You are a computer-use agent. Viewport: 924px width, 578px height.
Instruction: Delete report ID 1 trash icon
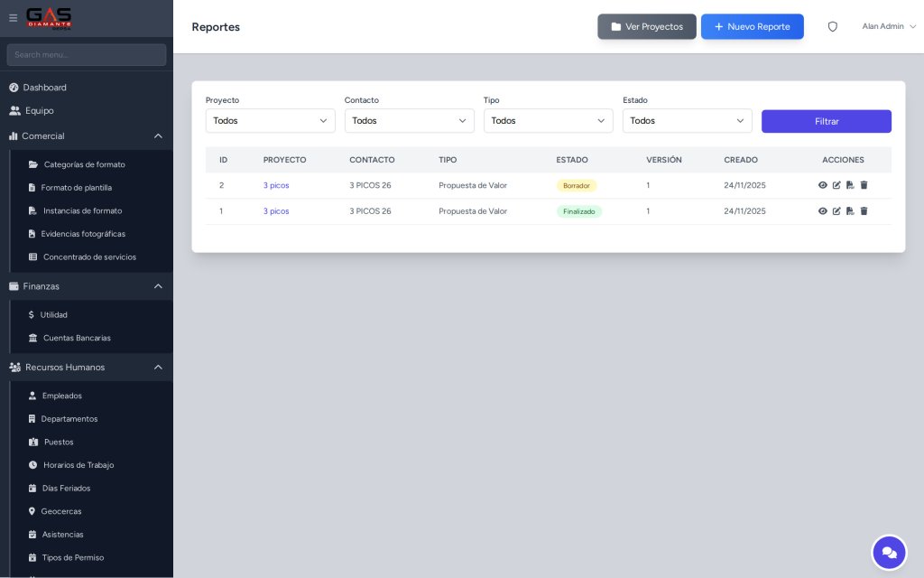click(x=864, y=211)
